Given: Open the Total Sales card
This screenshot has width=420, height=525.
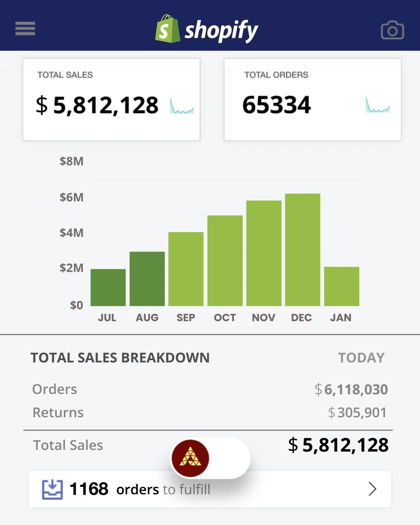Looking at the screenshot, I should tap(111, 100).
